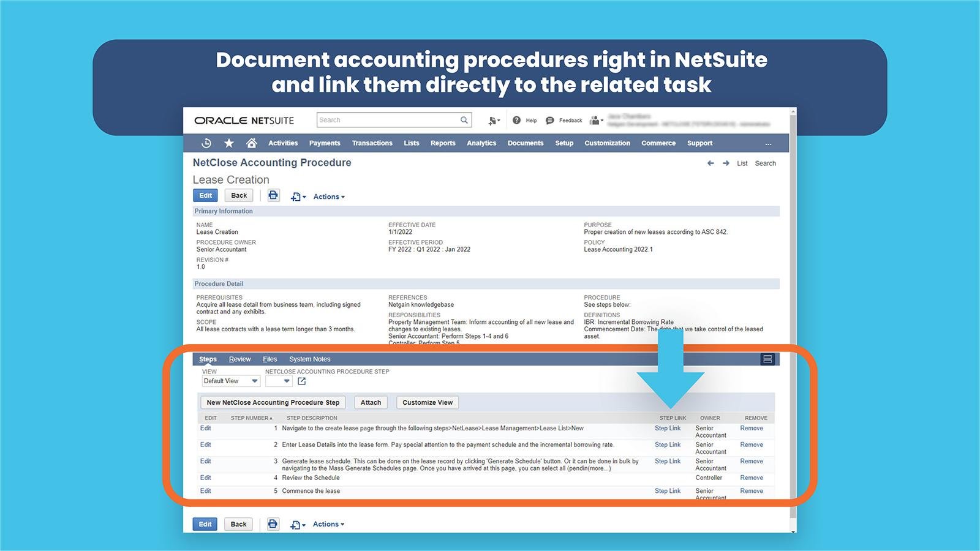
Task: Open the top Actions dropdown
Action: (329, 197)
